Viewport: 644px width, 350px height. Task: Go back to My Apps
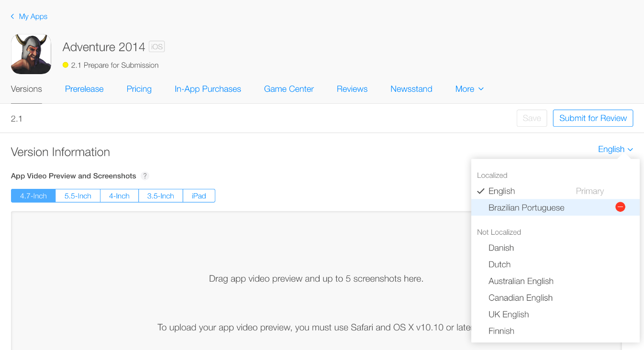[29, 16]
